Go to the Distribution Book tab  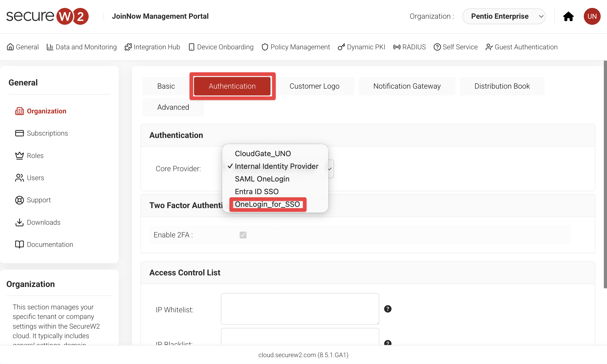tap(502, 86)
